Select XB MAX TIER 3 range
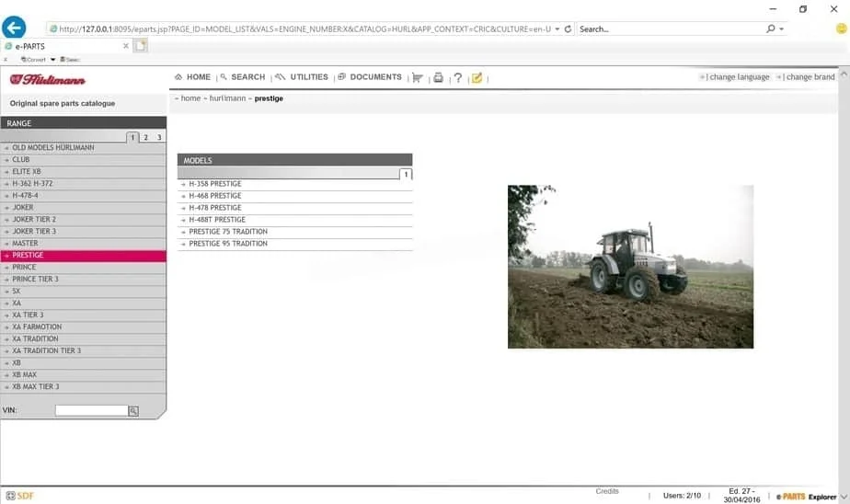Screen dimensions: 850x504 coord(84,386)
